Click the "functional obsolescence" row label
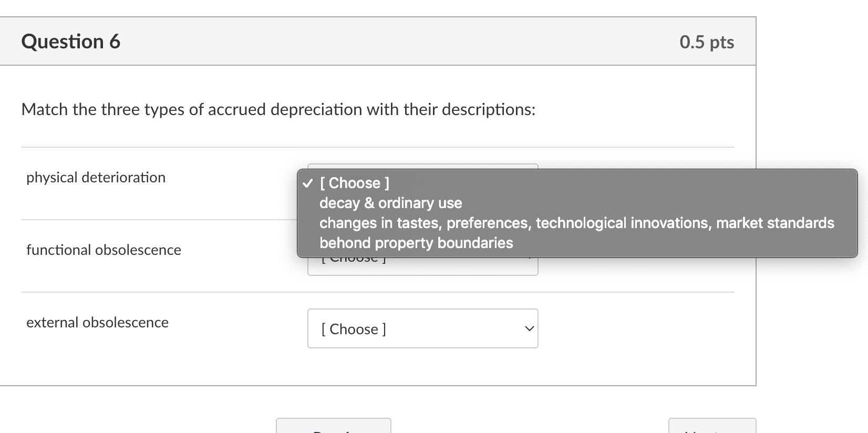This screenshot has height=433, width=868. [x=104, y=250]
